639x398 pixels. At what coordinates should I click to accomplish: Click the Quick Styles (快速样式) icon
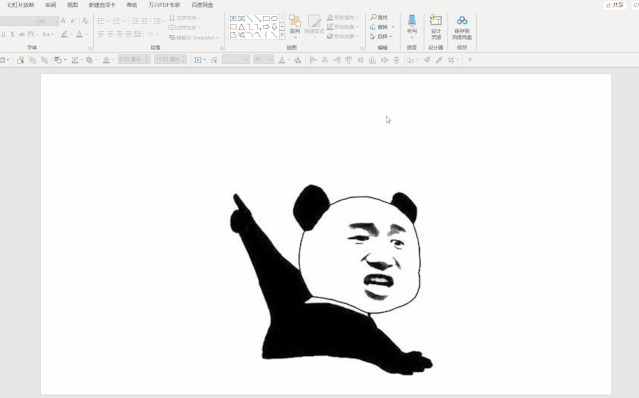[x=314, y=24]
